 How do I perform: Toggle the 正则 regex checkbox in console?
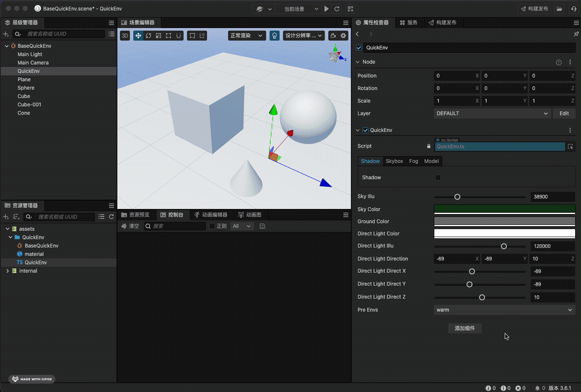212,226
